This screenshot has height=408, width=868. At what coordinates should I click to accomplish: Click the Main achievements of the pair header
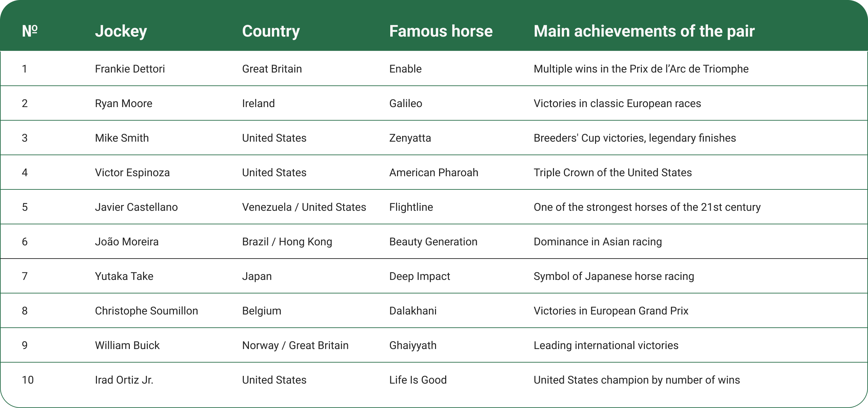point(644,31)
